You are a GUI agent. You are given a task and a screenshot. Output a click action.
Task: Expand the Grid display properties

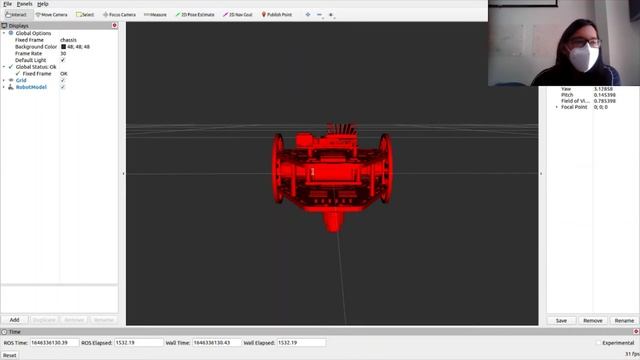click(4, 80)
